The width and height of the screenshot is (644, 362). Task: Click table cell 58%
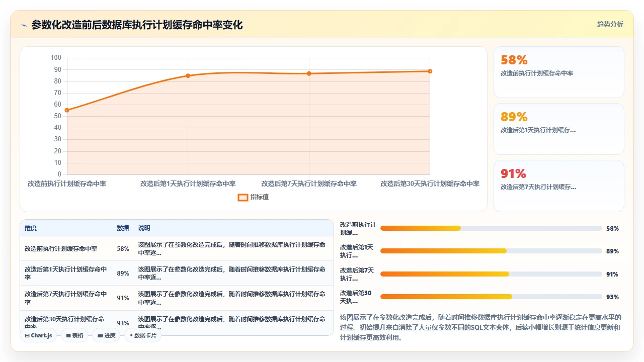123,249
